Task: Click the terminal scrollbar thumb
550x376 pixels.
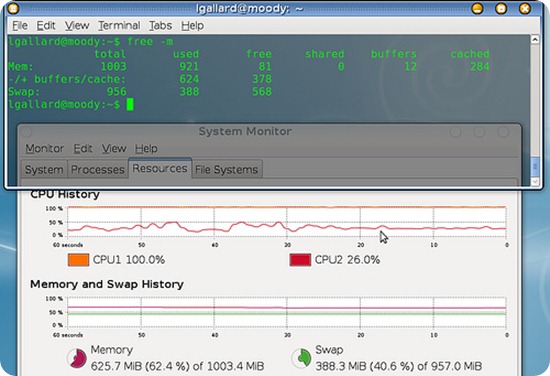Action: [535, 166]
